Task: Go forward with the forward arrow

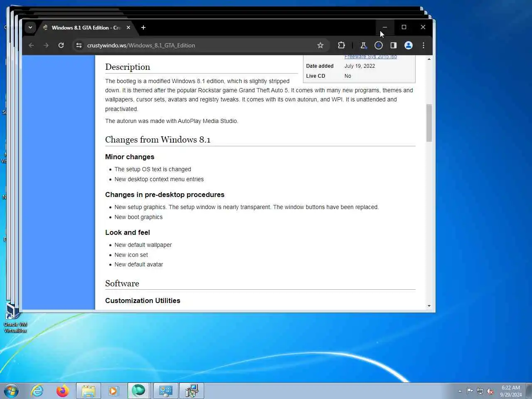Action: pos(46,45)
